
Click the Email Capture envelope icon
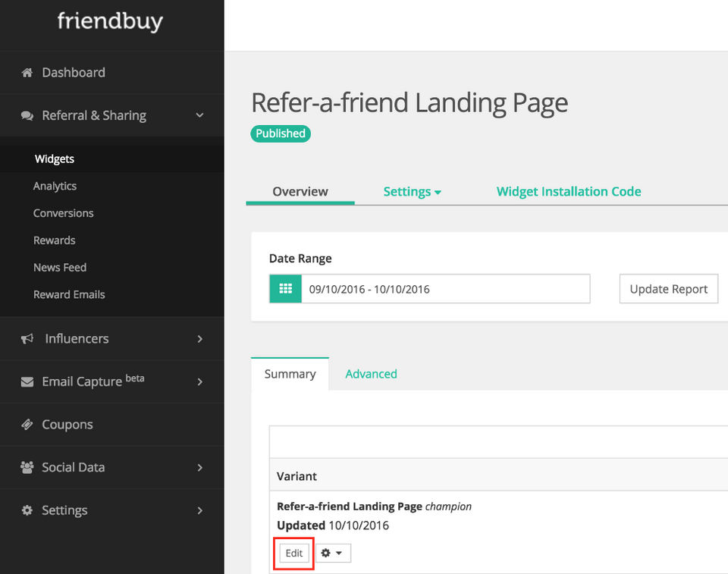click(27, 382)
